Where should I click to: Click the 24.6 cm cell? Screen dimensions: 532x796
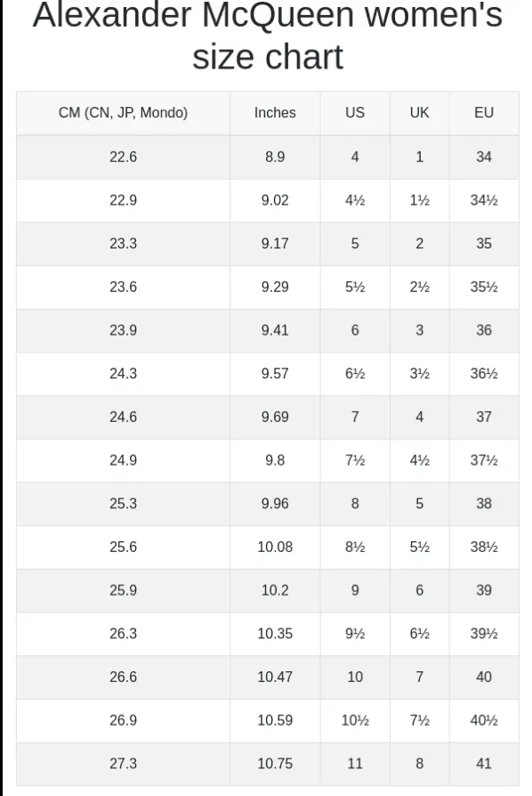124,418
